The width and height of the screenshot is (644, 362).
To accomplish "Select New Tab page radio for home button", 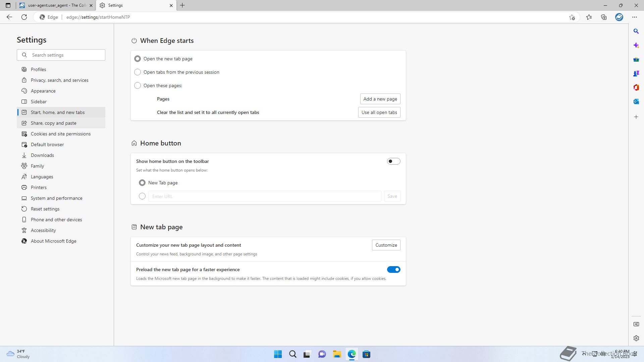I will point(142,183).
